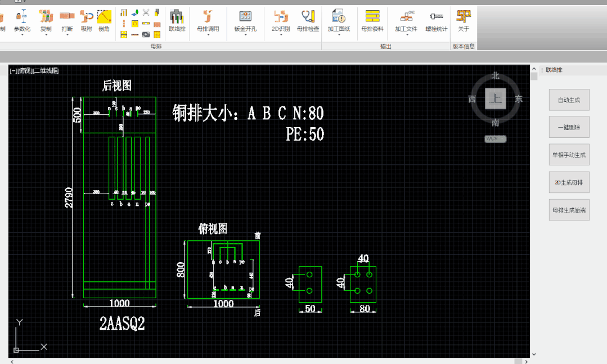607x364 pixels.
Task: Select the scissors cut small icon
Action: coord(146,13)
